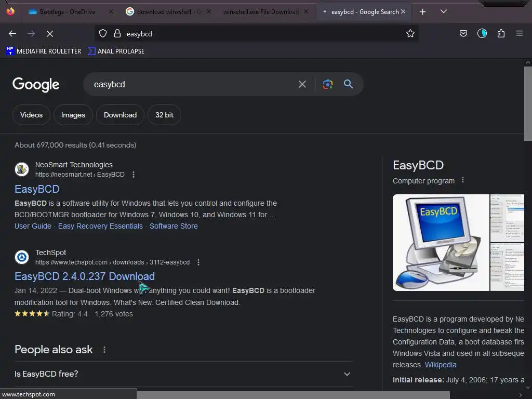The width and height of the screenshot is (532, 399).
Task: Open MEDIAFIRE ROULETTER bookmark
Action: (44, 51)
